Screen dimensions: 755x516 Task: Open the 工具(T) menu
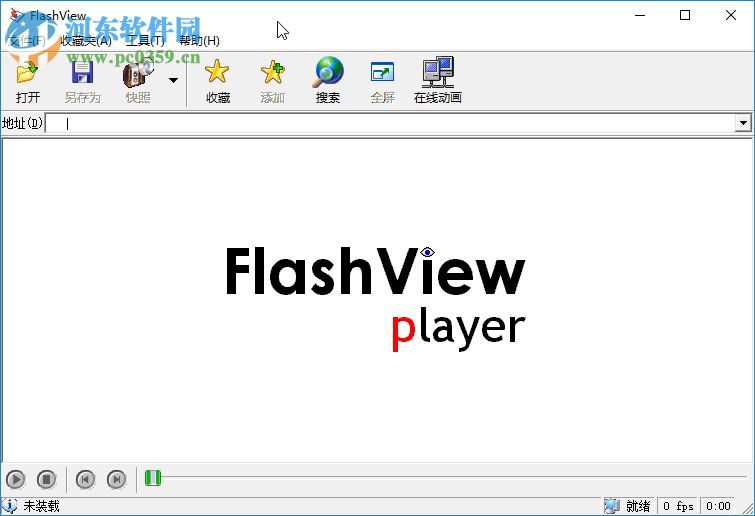[145, 41]
